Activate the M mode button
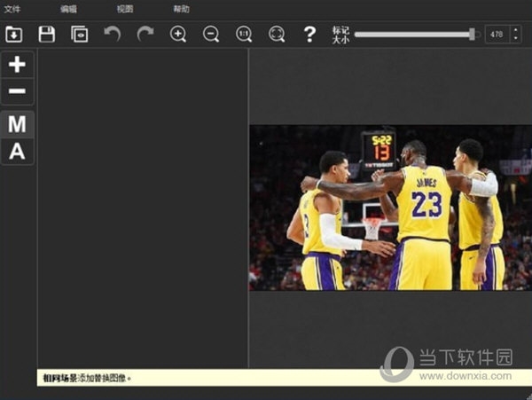Viewport: 532px width, 400px height. tap(18, 124)
